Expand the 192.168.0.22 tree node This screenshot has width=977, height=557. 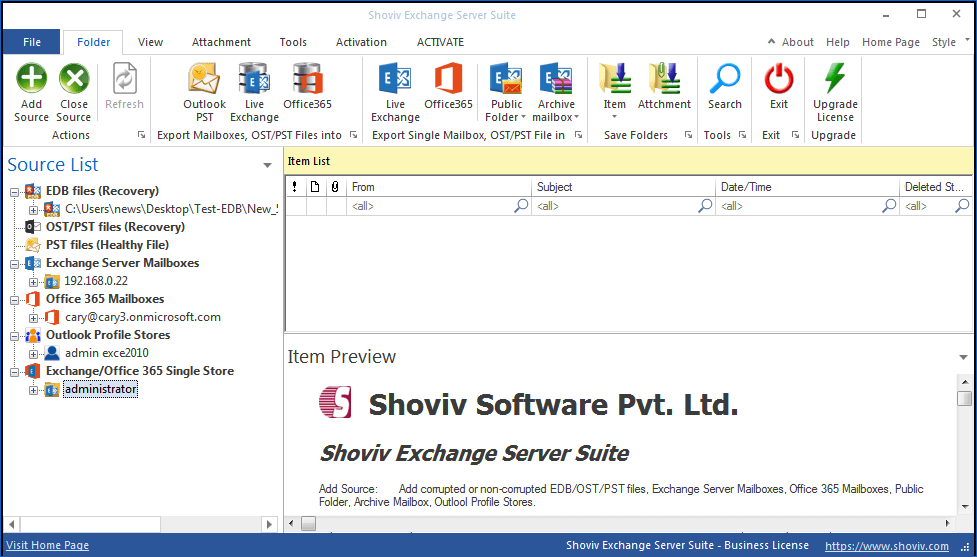(x=34, y=281)
